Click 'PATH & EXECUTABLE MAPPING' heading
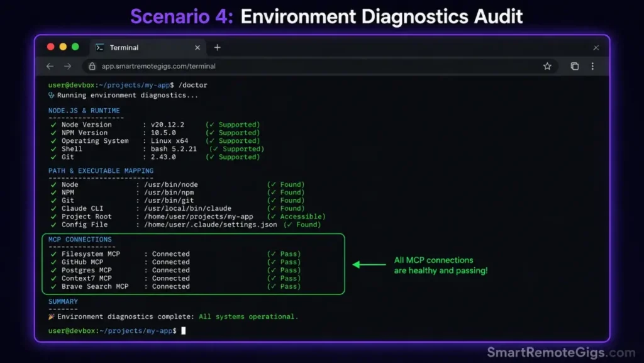The image size is (644, 363). point(101,171)
